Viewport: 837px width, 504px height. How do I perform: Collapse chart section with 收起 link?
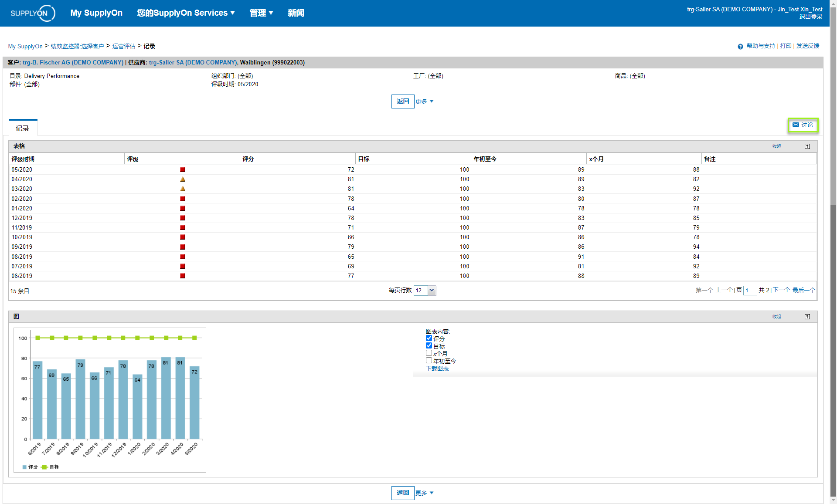click(777, 317)
